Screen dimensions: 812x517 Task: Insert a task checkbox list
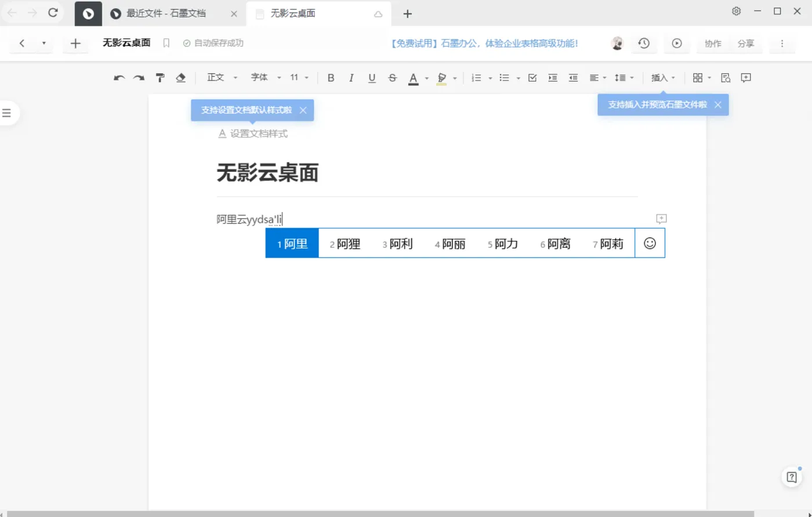coord(532,78)
